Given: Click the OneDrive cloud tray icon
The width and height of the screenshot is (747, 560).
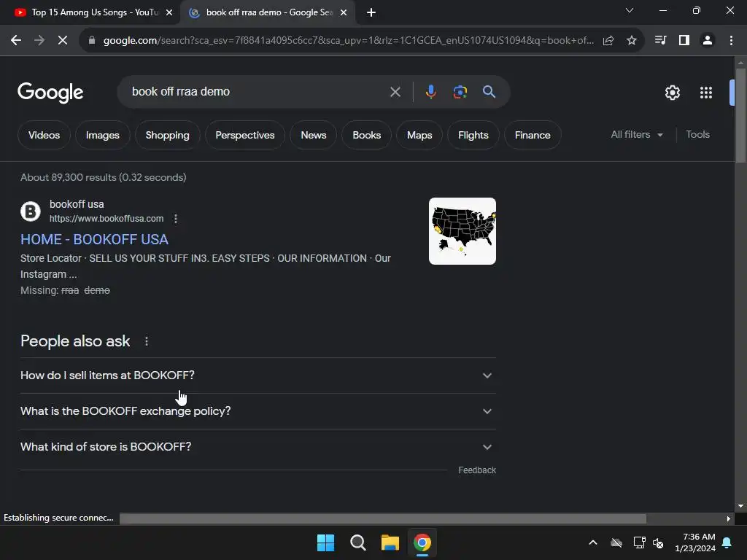Looking at the screenshot, I should [616, 542].
